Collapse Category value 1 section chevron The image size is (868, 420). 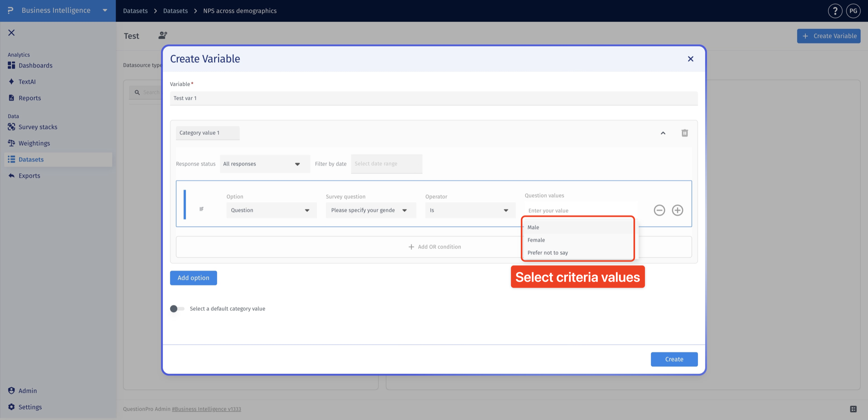click(x=663, y=133)
